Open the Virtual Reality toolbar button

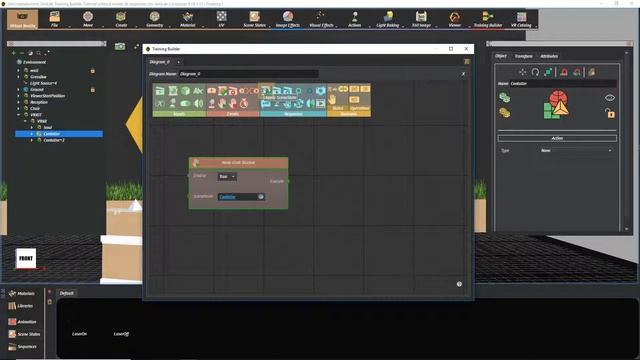22,19
